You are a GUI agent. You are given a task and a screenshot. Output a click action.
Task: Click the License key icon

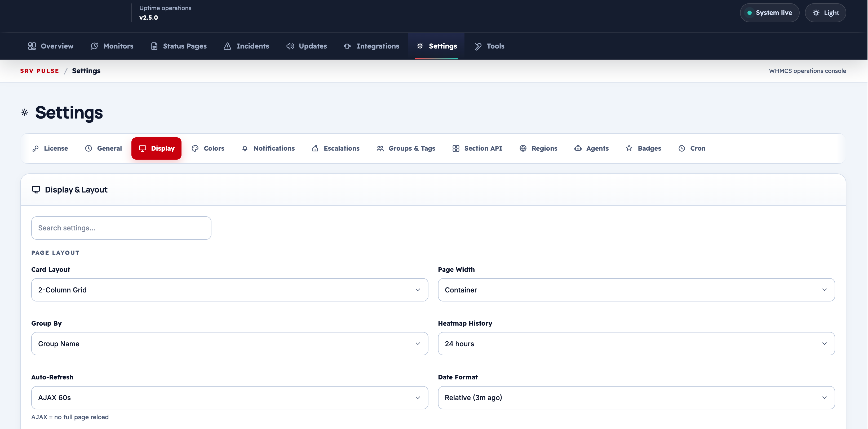click(36, 148)
